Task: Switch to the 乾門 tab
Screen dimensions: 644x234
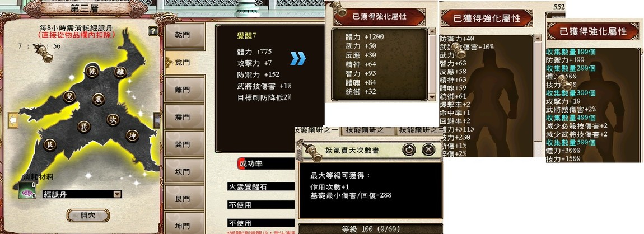Action: click(184, 36)
